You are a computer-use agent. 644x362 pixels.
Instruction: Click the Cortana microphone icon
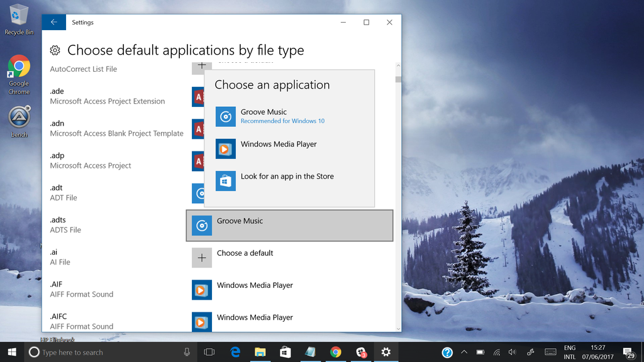point(186,352)
